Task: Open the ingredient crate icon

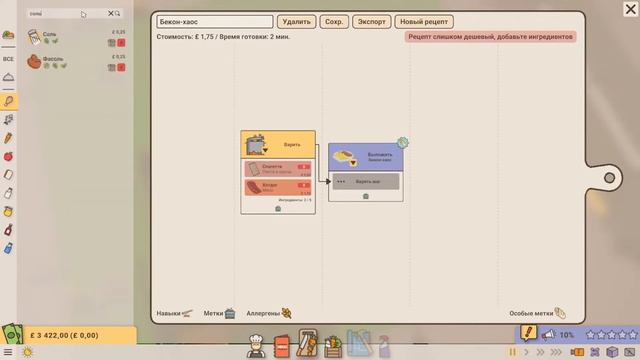Action: (333, 347)
